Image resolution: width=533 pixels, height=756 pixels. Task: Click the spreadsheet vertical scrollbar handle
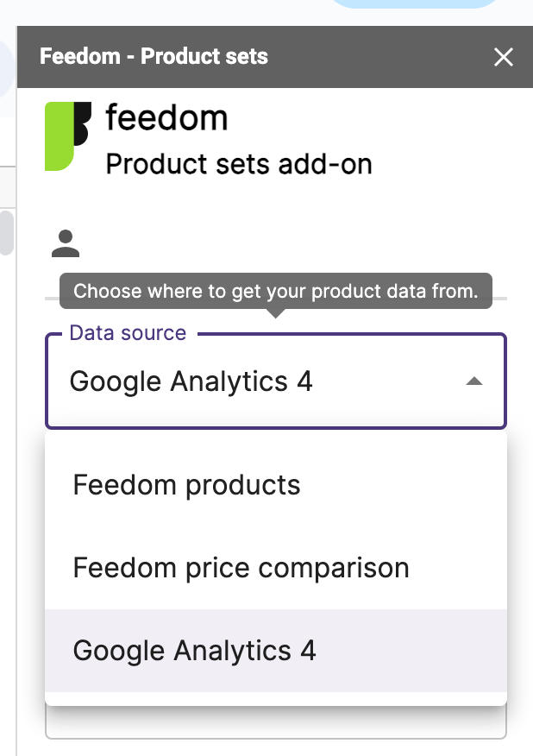point(7,233)
